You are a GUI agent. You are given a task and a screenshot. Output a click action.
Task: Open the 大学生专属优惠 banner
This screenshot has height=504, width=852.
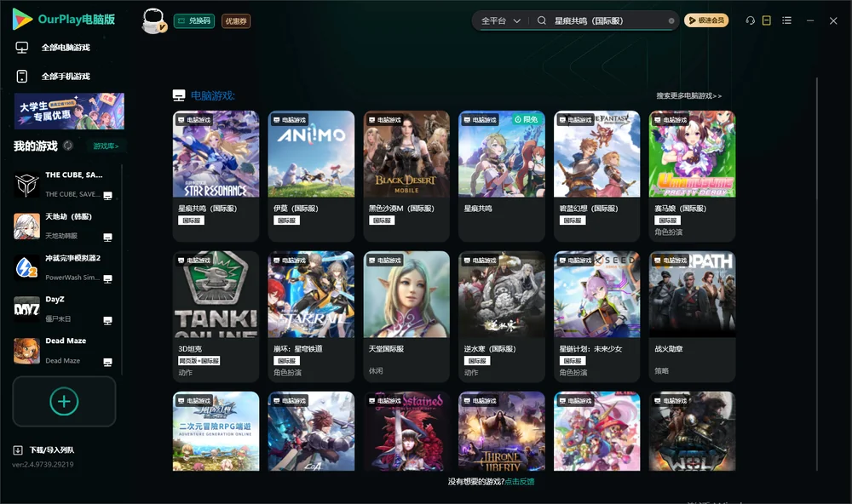(69, 112)
